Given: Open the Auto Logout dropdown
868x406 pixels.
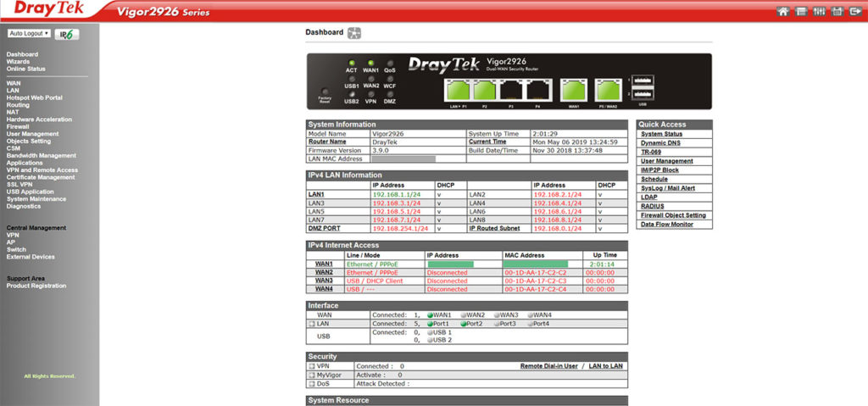Looking at the screenshot, I should pos(29,33).
